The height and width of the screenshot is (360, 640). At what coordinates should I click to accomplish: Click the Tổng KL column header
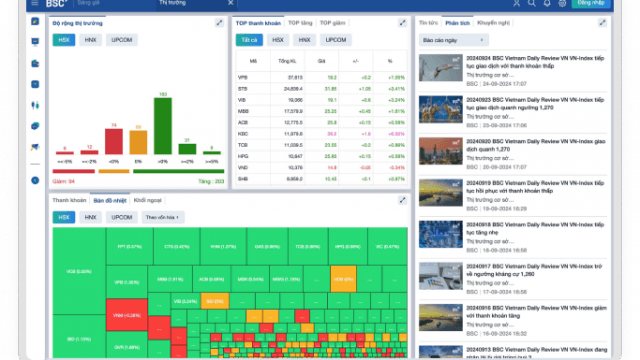click(287, 61)
